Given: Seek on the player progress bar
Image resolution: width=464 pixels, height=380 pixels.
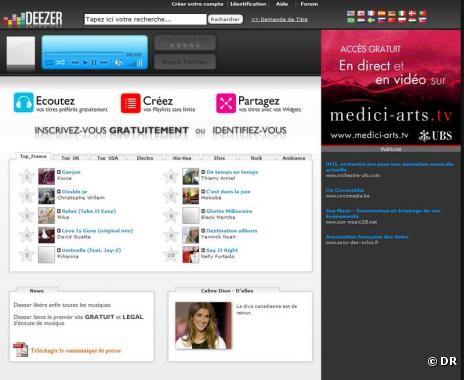Looking at the screenshot, I should click(84, 54).
